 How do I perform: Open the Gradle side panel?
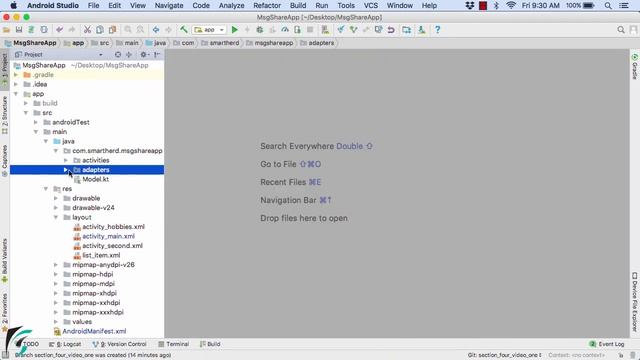635,66
